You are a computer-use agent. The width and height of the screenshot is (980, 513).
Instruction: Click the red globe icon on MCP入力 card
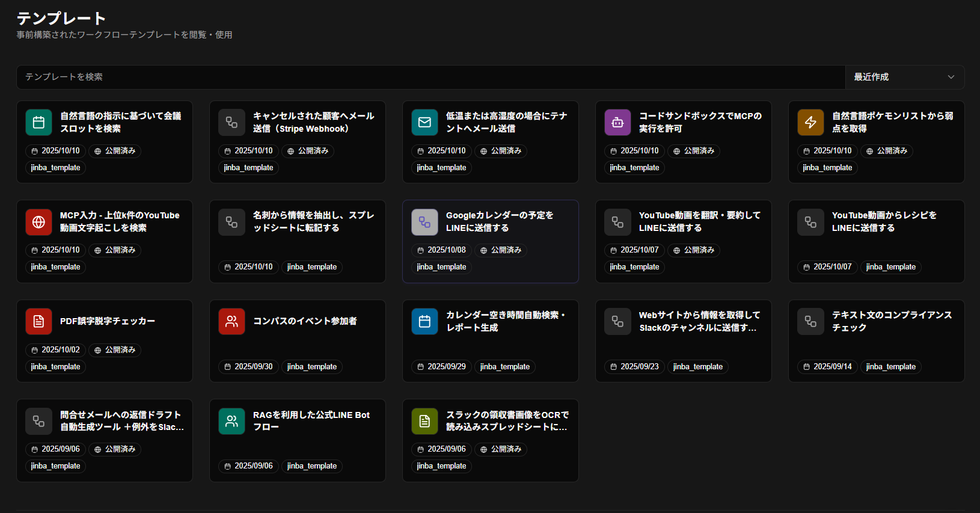pyautogui.click(x=38, y=222)
